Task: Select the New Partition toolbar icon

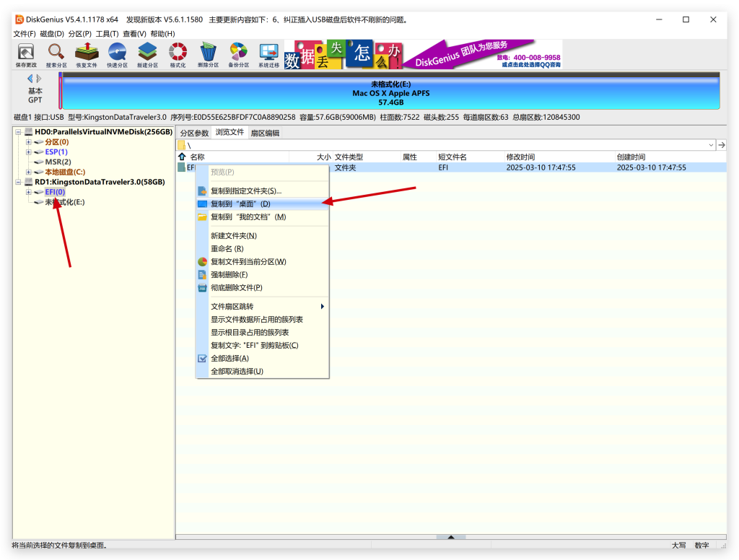Action: 147,55
